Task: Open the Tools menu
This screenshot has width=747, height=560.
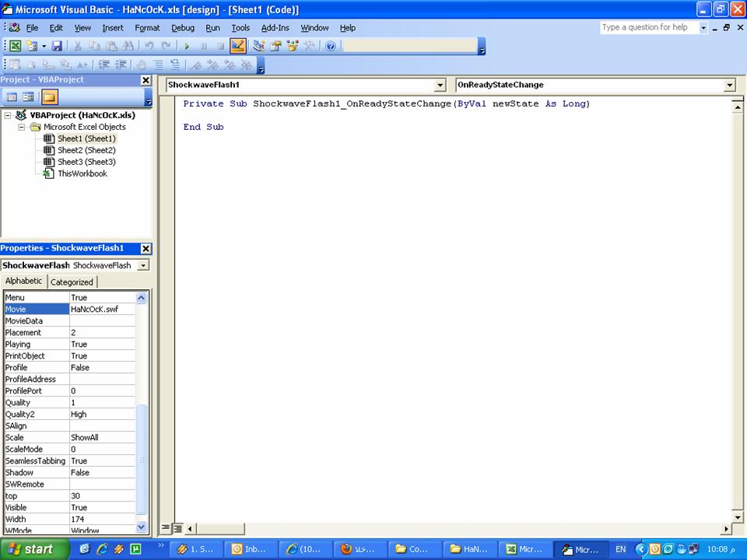Action: click(x=240, y=28)
